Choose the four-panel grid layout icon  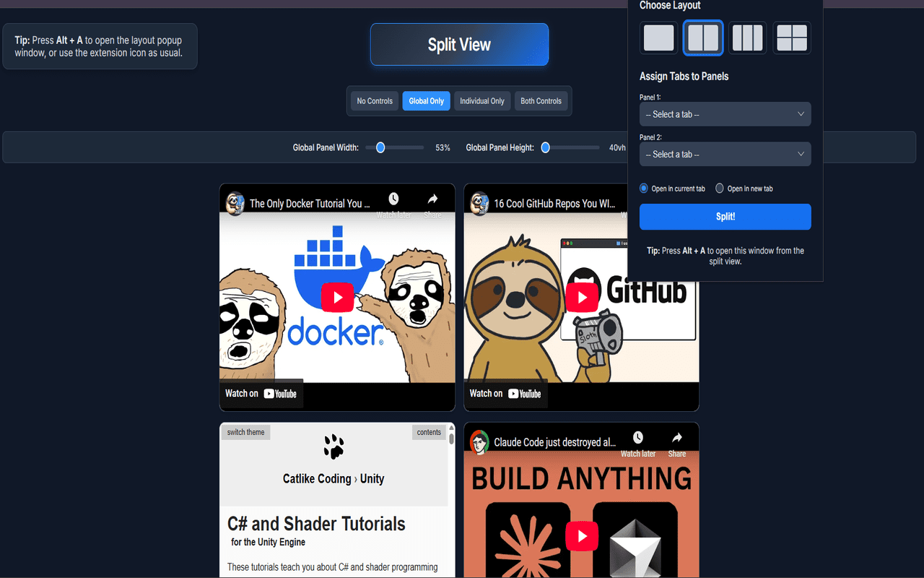pos(792,38)
